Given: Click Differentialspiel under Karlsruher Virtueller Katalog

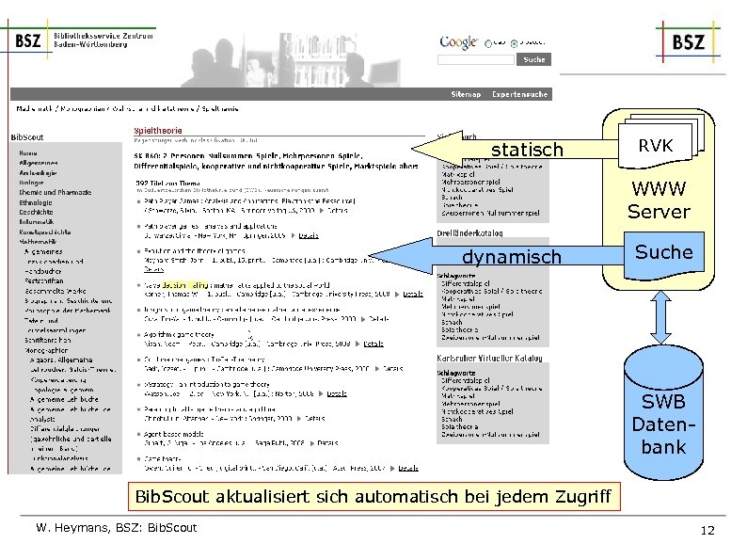Looking at the screenshot, I should (x=466, y=381).
